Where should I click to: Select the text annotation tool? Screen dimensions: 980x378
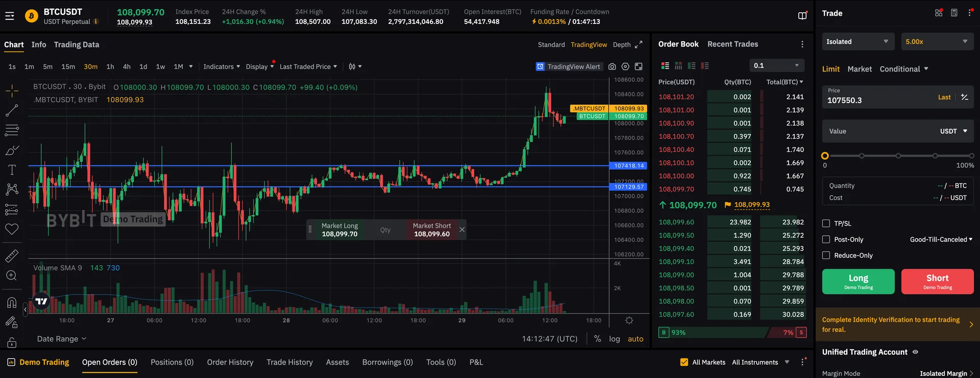[12, 170]
